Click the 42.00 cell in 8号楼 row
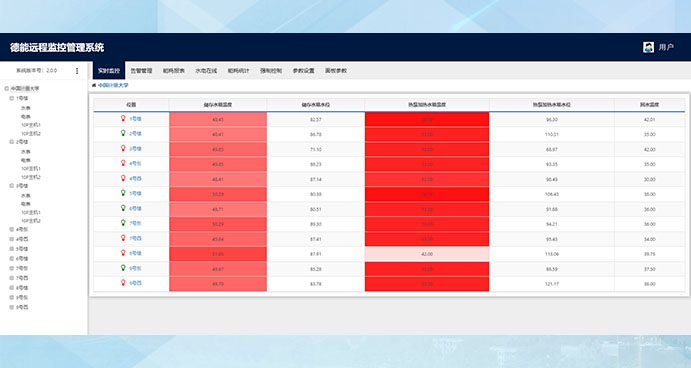 point(427,254)
